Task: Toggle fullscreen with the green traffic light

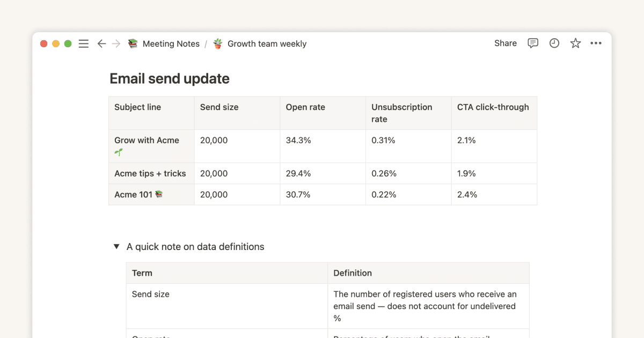Action: 68,43
